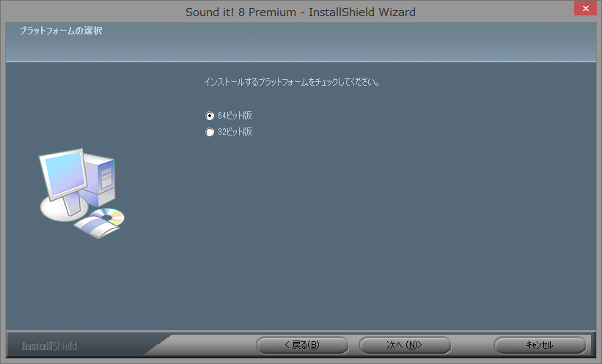Click the gradient header banner area

click(301, 42)
